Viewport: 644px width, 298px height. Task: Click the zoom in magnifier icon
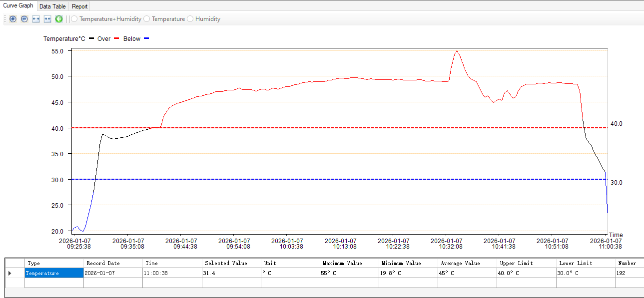click(13, 19)
